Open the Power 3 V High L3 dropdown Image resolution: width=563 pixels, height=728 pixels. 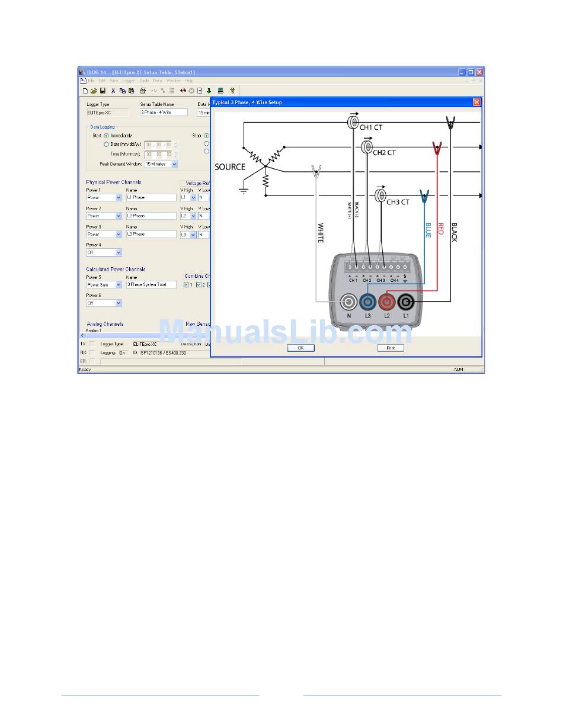click(x=193, y=235)
